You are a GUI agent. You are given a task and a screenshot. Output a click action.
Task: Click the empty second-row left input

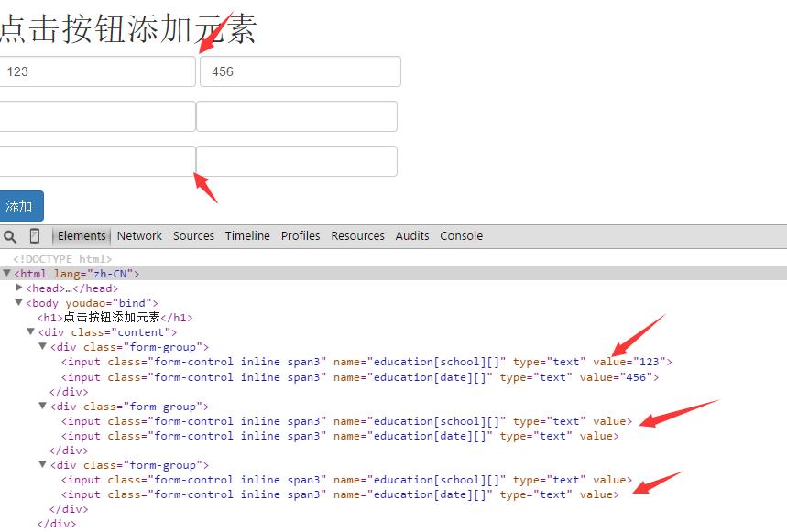[97, 116]
